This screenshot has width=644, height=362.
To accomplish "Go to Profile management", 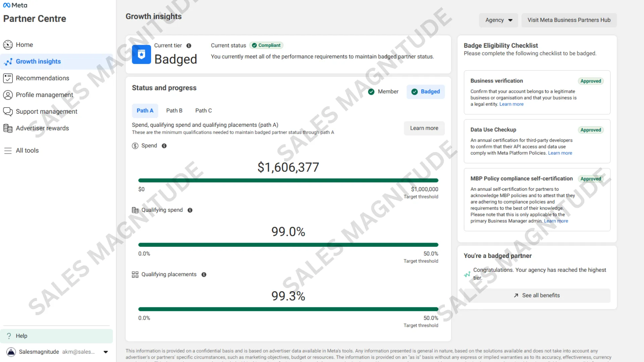I will [x=56, y=95].
